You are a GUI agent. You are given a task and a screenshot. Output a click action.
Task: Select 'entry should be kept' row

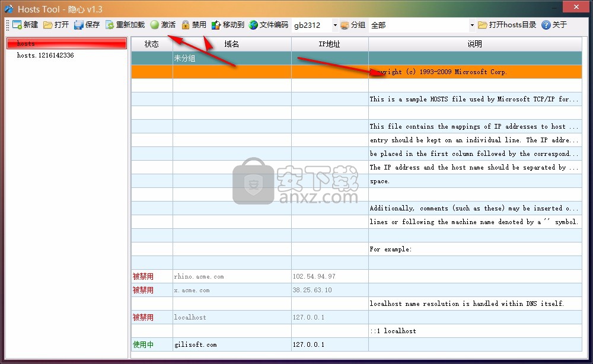click(x=356, y=140)
